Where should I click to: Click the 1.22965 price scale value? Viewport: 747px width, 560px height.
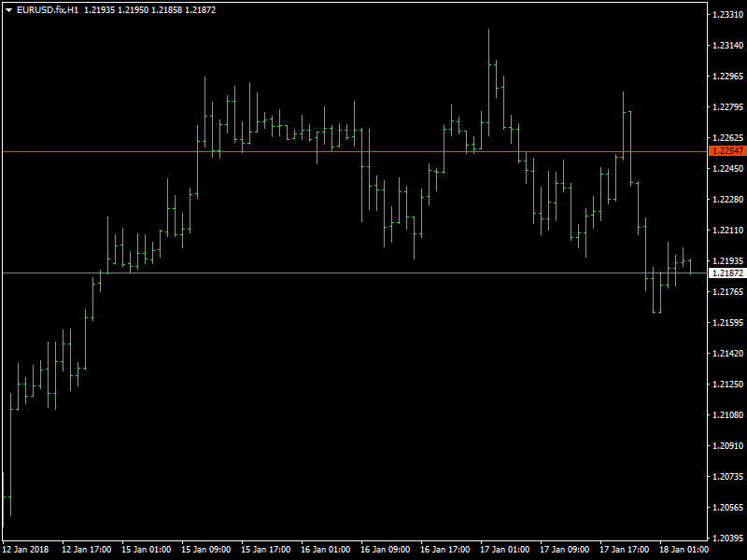pos(727,77)
